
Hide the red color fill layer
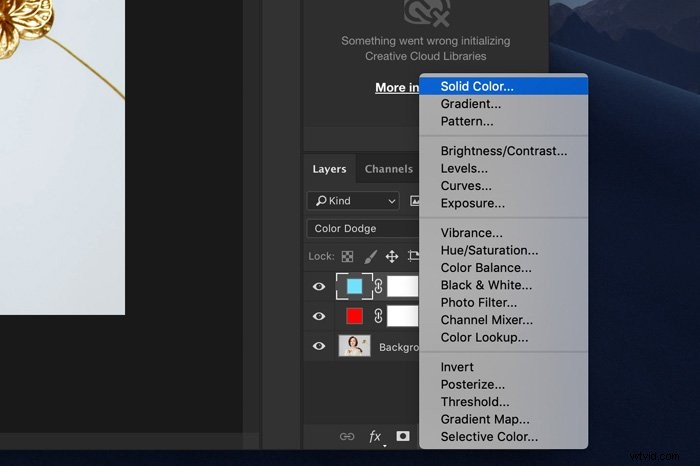click(x=319, y=316)
